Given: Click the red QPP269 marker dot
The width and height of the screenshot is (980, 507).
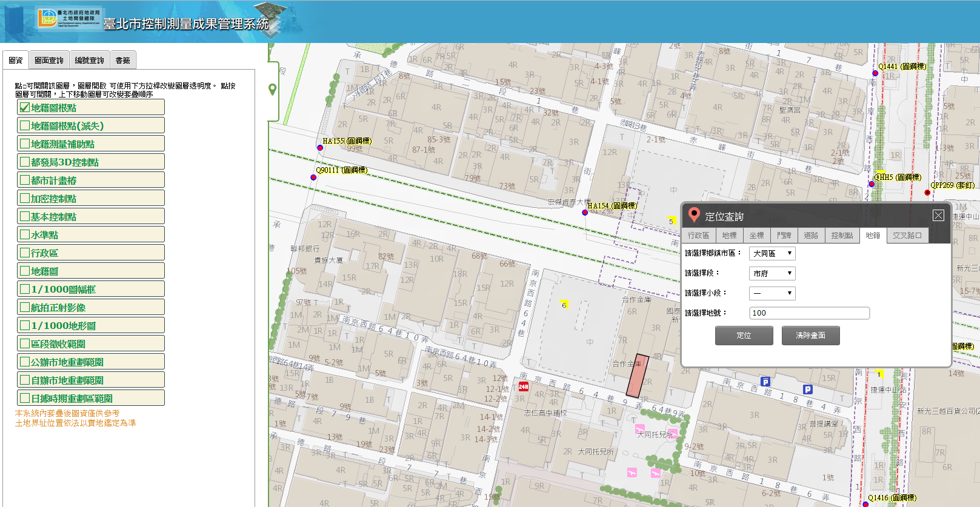Looking at the screenshot, I should point(927,193).
